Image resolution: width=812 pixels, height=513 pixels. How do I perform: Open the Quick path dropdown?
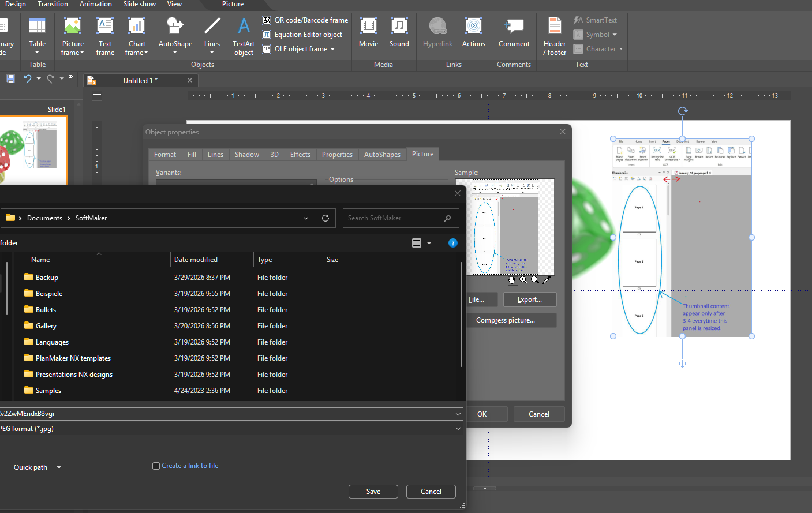[59, 467]
